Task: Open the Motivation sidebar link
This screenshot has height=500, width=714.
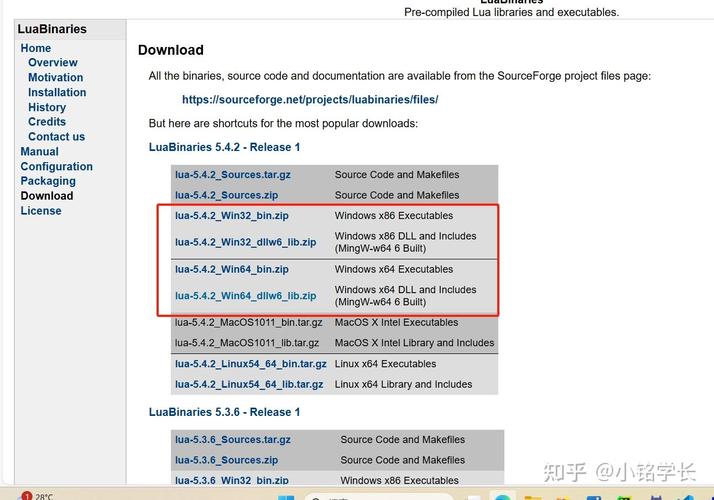Action: [56, 77]
